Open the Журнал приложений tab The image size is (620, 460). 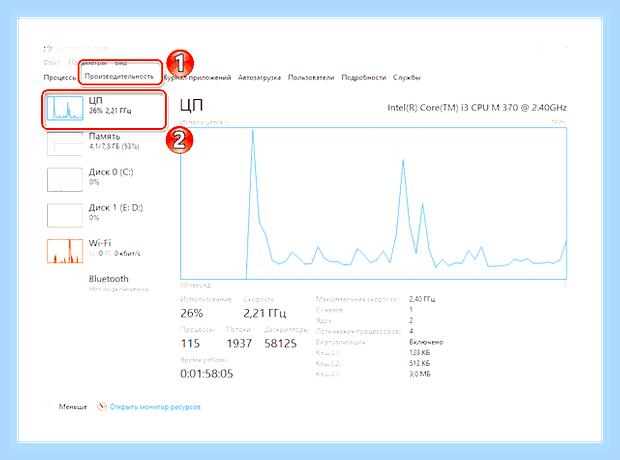[197, 78]
